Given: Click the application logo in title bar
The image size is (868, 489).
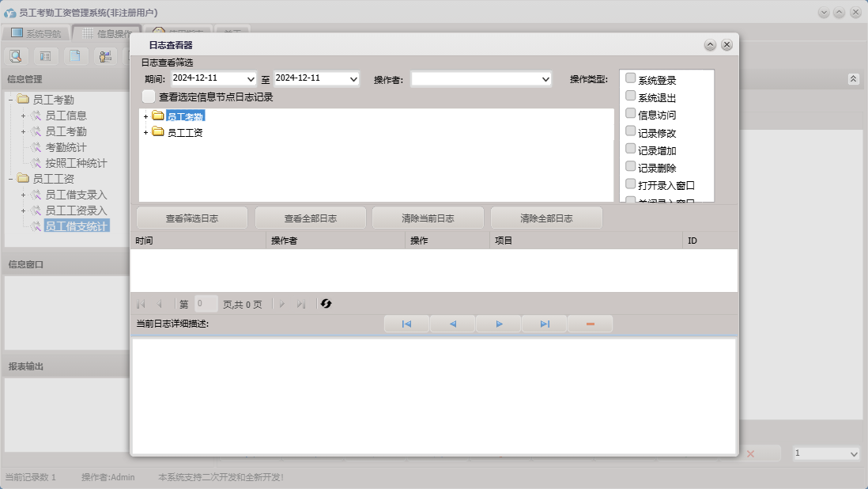Looking at the screenshot, I should click(x=9, y=12).
